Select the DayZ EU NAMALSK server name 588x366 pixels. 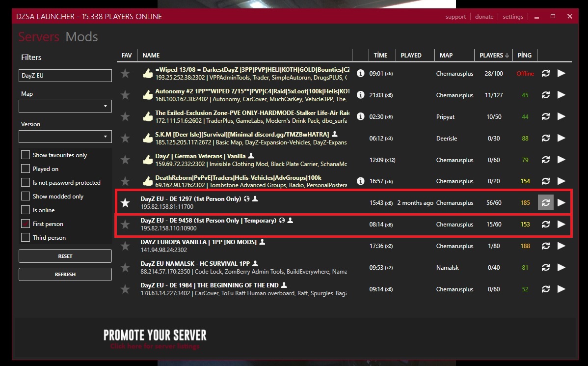click(x=195, y=263)
